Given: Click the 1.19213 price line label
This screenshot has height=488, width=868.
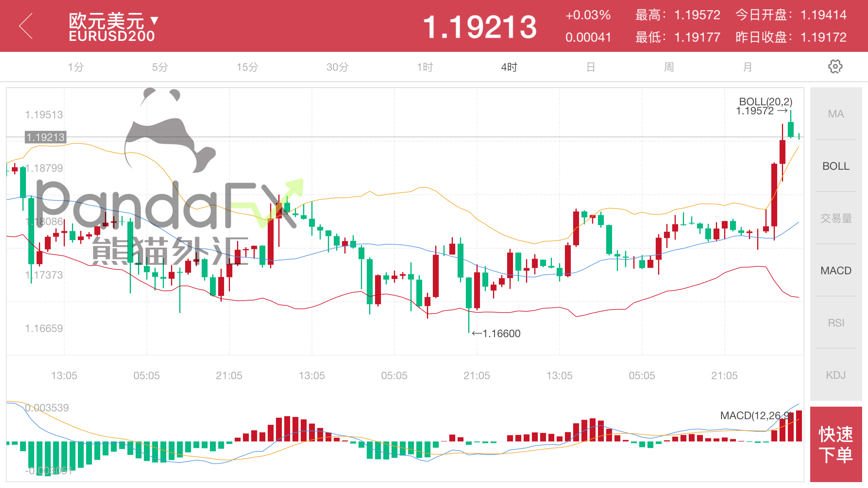Looking at the screenshot, I should point(45,138).
